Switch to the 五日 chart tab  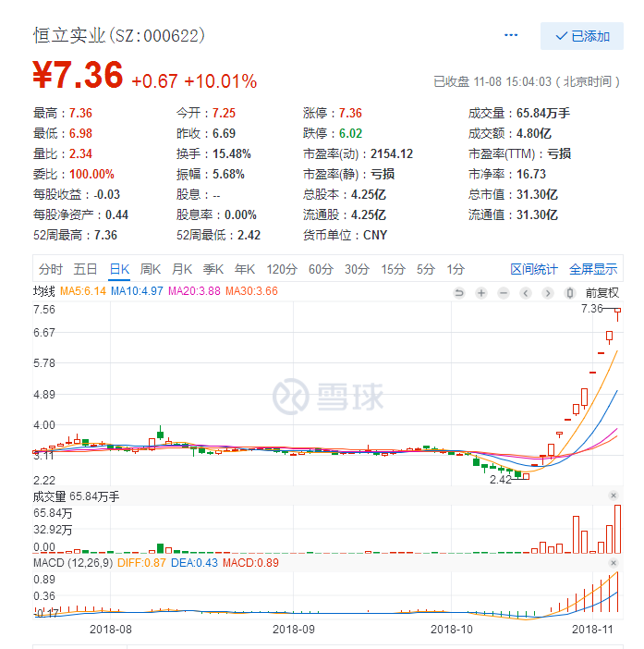tap(85, 269)
